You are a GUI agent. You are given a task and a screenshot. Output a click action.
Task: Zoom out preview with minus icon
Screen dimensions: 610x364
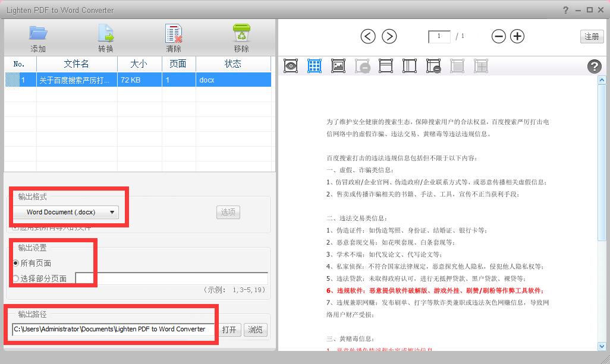point(498,36)
